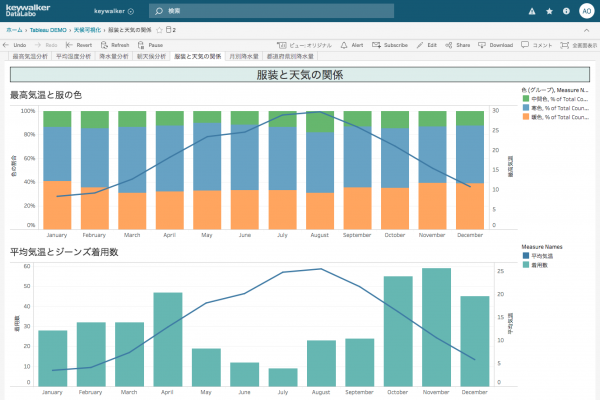The image size is (600, 400).
Task: Click the search magnifier icon
Action: pyautogui.click(x=159, y=11)
